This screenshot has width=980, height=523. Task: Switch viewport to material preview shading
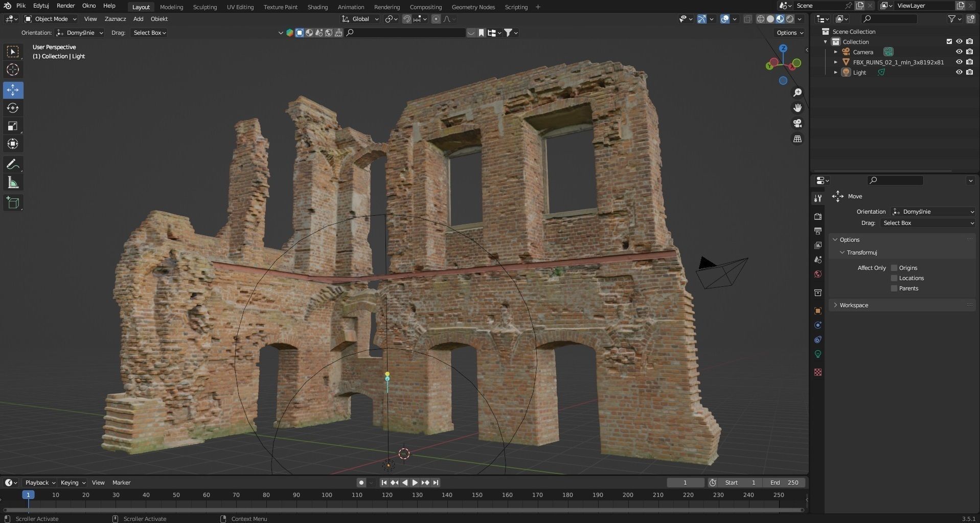(780, 19)
